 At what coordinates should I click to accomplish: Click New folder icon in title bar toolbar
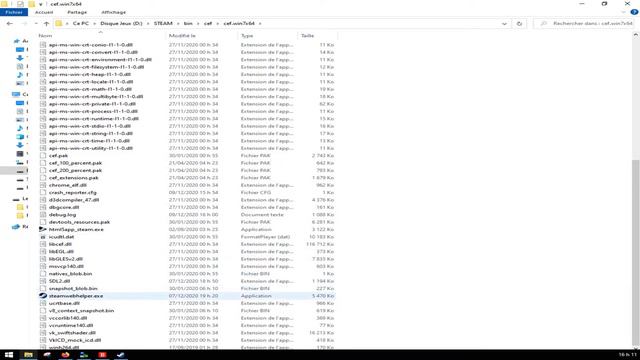tap(31, 4)
